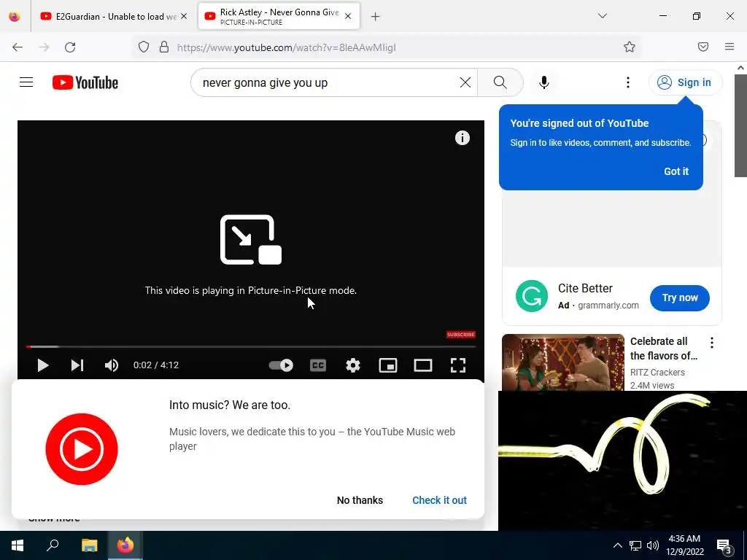The image size is (747, 560).
Task: Click the Subscribe watermark on video
Action: pos(461,334)
